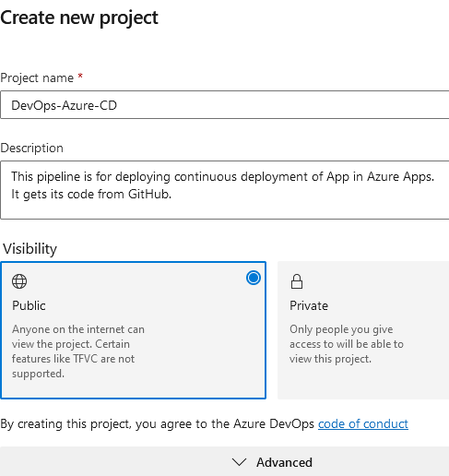Click the "Create new project" heading
449x476 pixels.
[79, 18]
